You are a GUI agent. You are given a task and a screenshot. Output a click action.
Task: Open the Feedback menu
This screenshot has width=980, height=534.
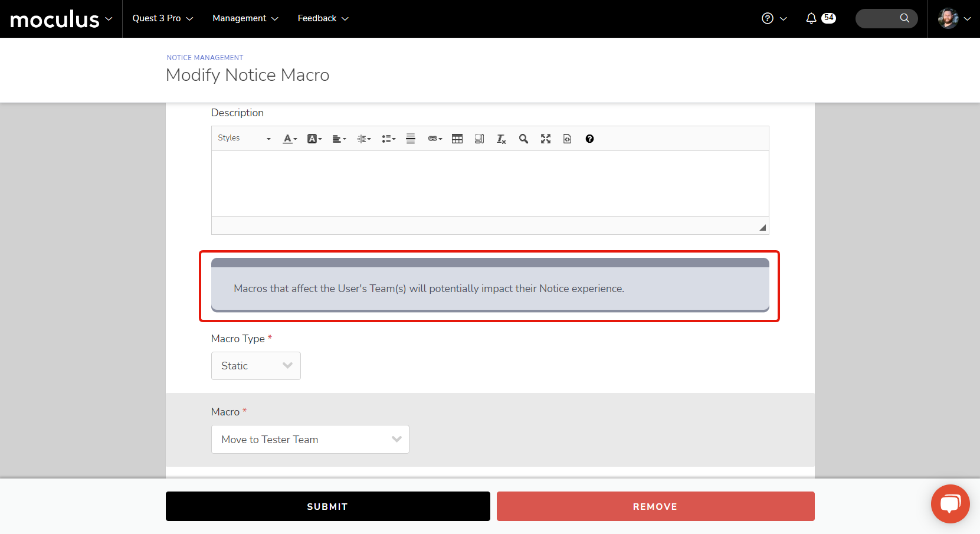tap(323, 18)
